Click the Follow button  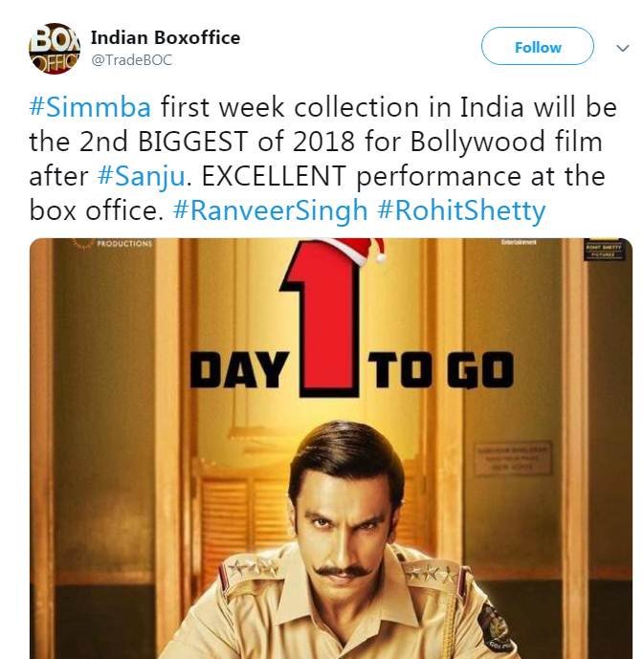pos(537,47)
